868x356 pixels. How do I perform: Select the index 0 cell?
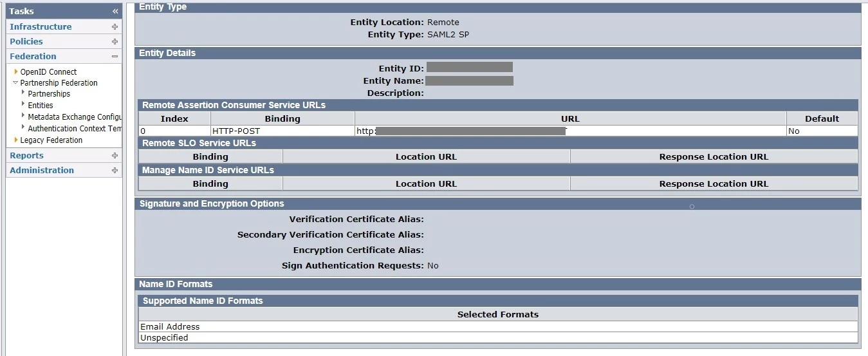tap(174, 131)
